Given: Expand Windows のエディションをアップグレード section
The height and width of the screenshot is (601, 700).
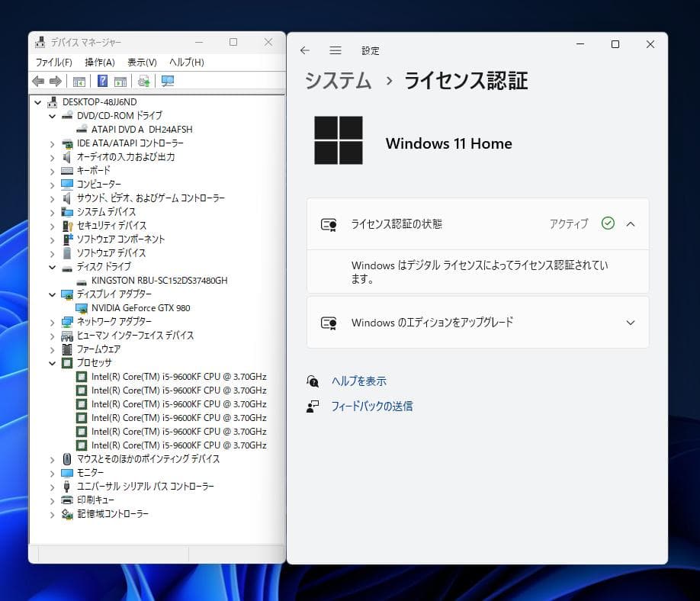Looking at the screenshot, I should coord(630,322).
